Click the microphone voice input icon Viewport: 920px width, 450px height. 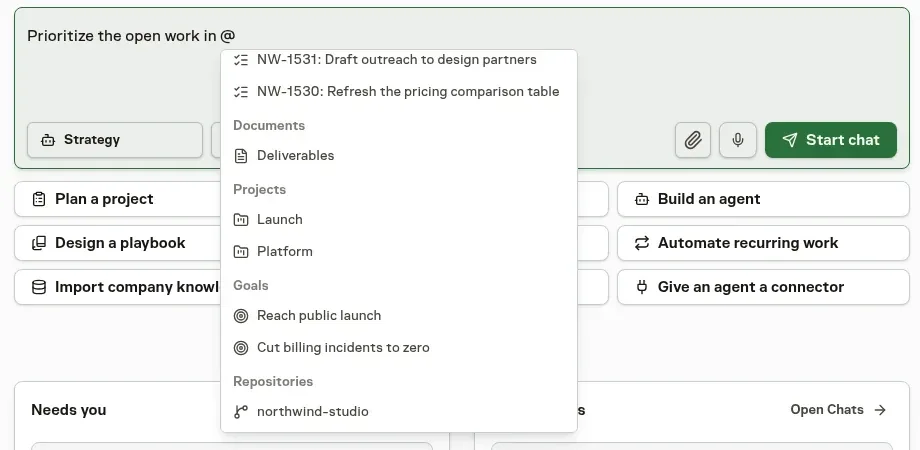pos(738,140)
